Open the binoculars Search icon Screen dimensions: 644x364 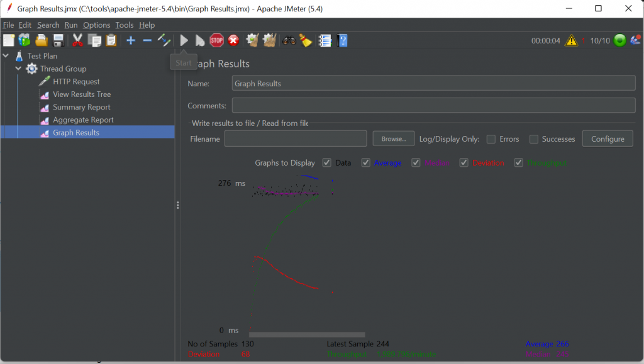pyautogui.click(x=289, y=40)
